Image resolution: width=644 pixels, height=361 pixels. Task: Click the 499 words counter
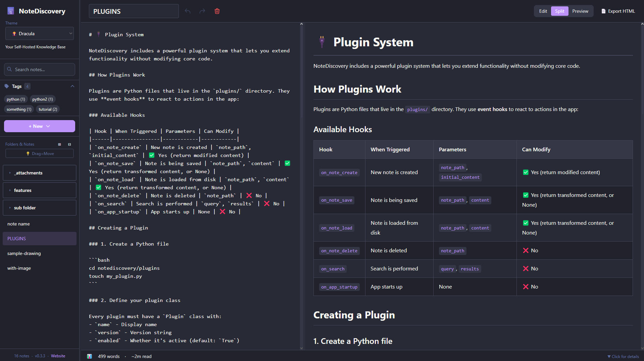point(109,356)
